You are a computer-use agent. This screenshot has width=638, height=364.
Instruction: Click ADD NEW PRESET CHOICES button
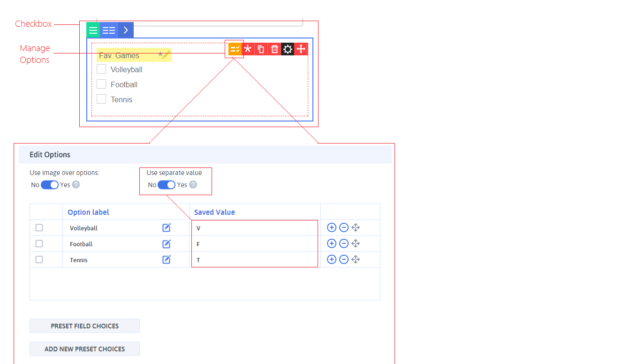point(84,349)
